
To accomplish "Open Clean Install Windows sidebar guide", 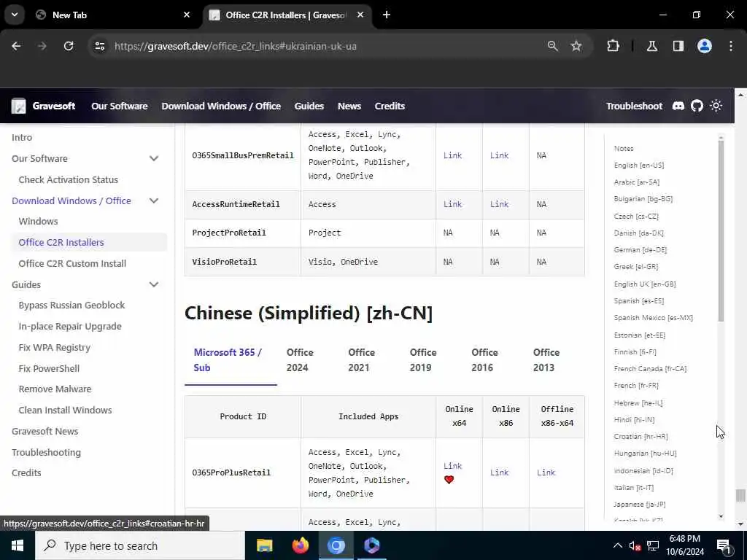I will pyautogui.click(x=65, y=410).
